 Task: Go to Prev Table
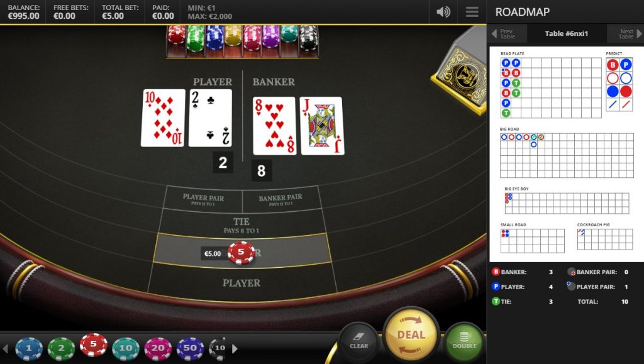click(504, 34)
